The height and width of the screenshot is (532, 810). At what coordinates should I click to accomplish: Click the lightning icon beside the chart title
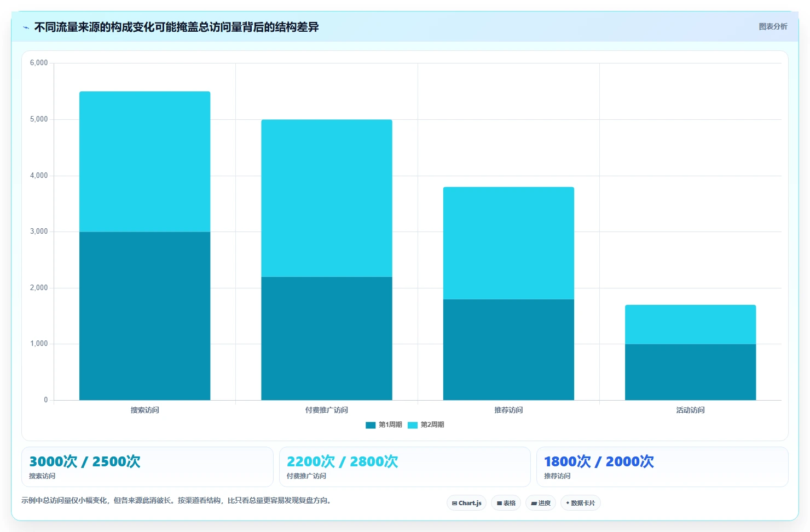(x=26, y=27)
